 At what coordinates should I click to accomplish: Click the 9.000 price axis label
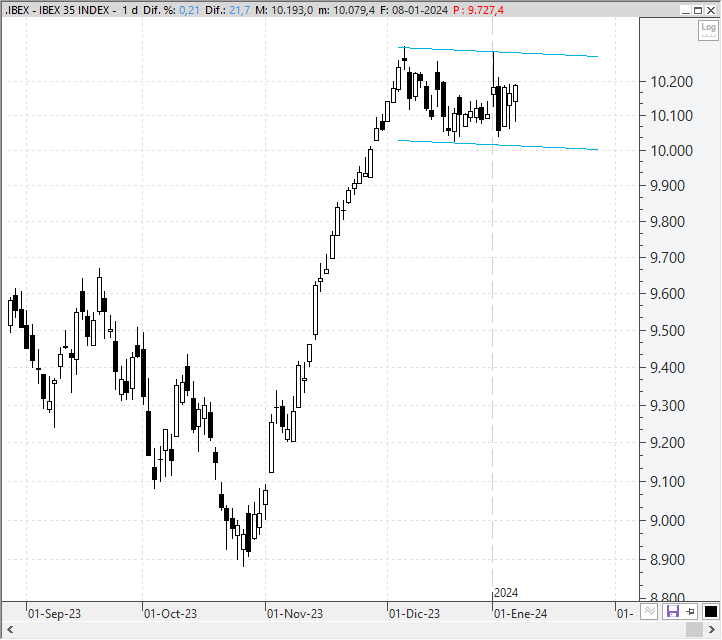tap(667, 521)
